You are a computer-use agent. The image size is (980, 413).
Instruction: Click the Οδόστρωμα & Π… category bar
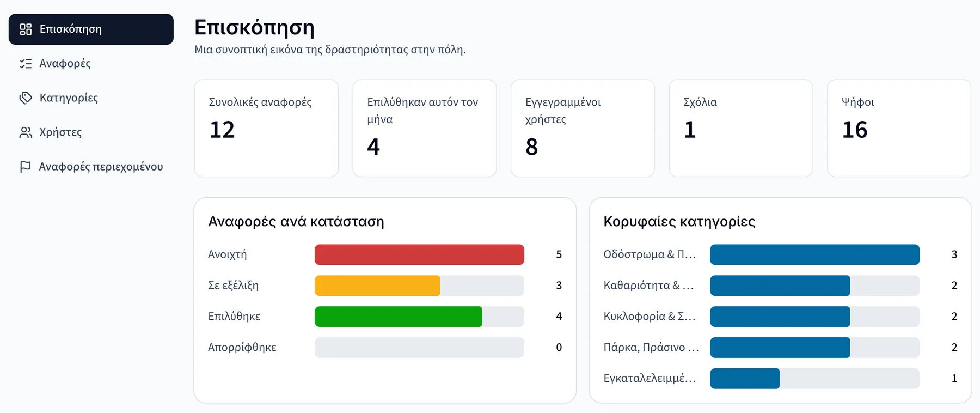point(814,255)
